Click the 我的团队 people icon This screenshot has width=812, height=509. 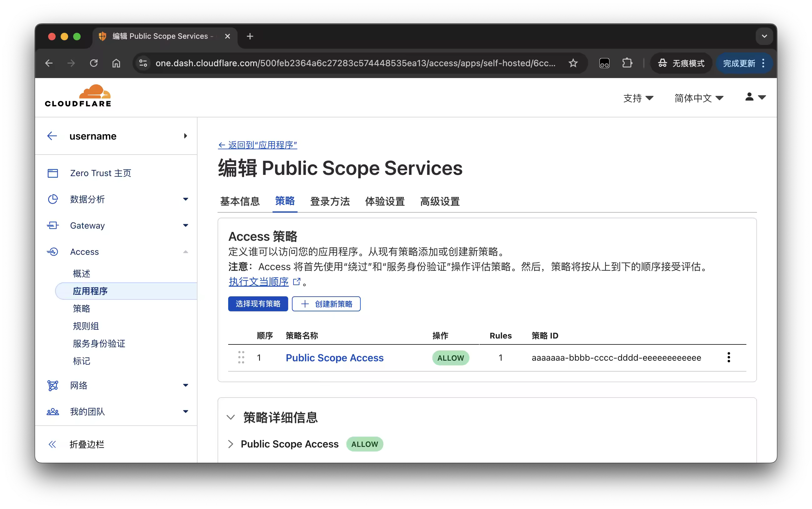point(53,412)
